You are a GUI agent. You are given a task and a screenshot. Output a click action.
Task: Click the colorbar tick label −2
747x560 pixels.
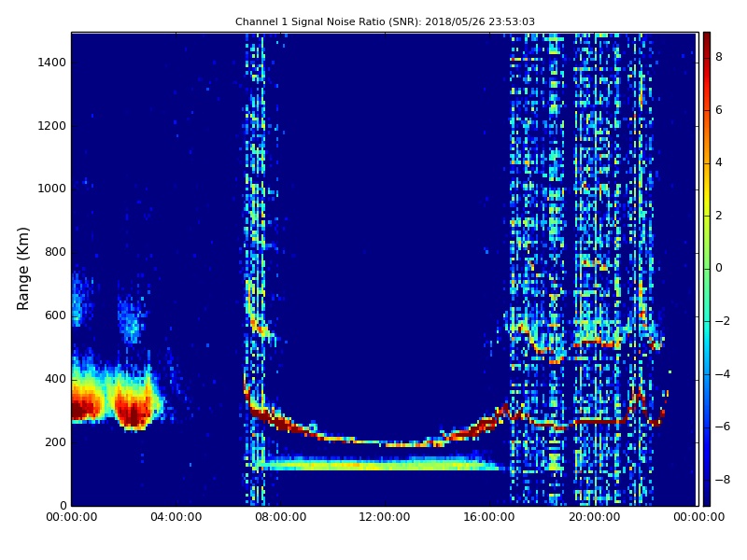click(723, 321)
